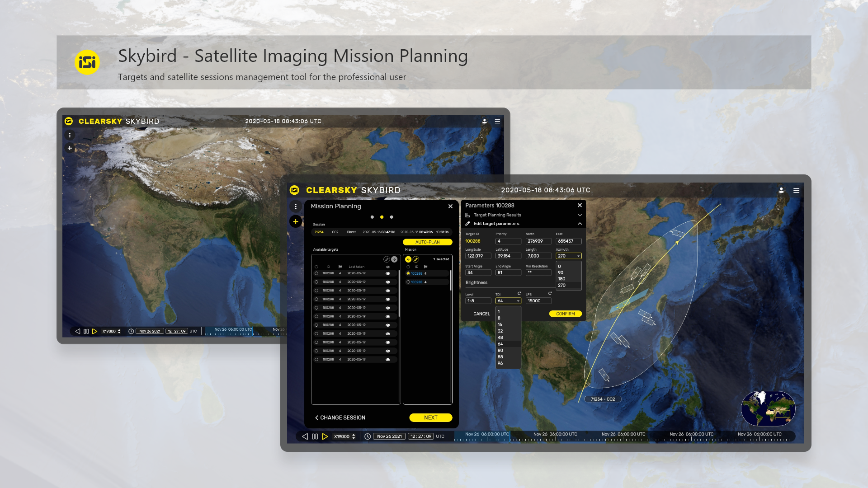This screenshot has width=868, height=488.
Task: Toggle visibility eye in Available targets header
Action: (387, 267)
